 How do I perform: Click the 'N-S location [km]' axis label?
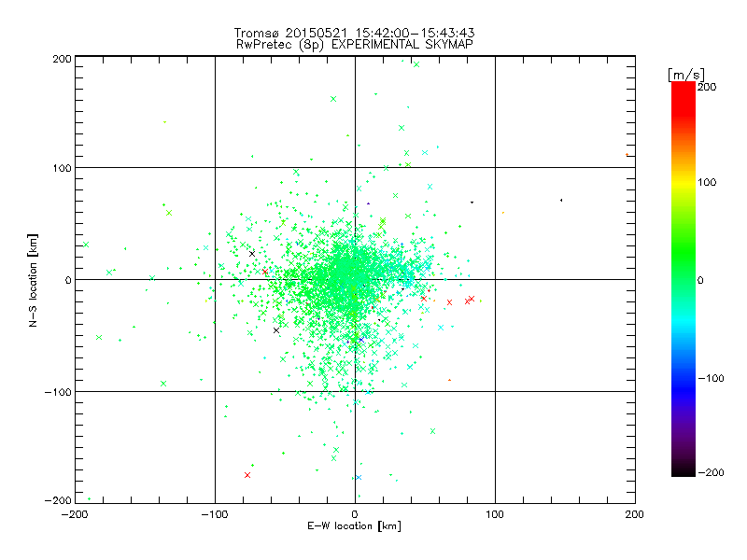(x=33, y=281)
